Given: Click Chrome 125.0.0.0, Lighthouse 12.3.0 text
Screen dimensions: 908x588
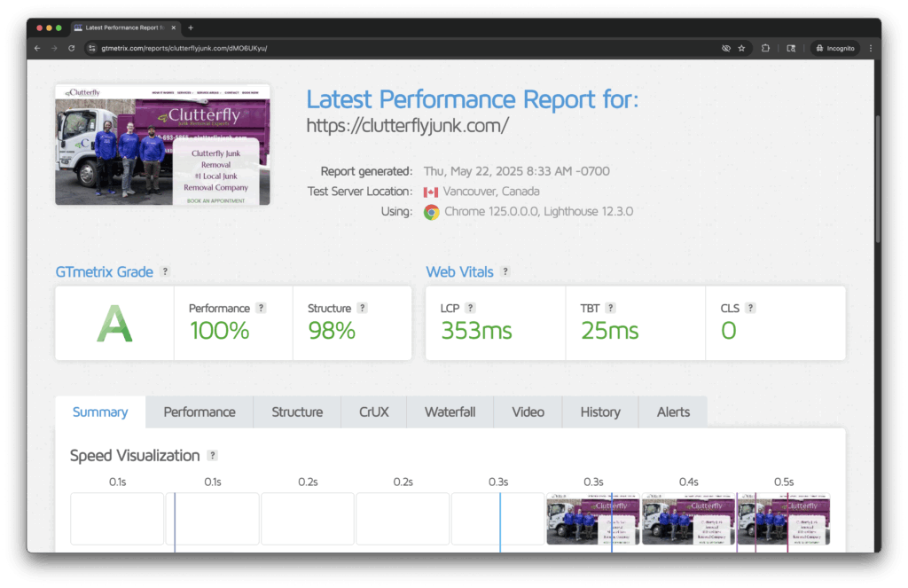Looking at the screenshot, I should click(x=538, y=211).
